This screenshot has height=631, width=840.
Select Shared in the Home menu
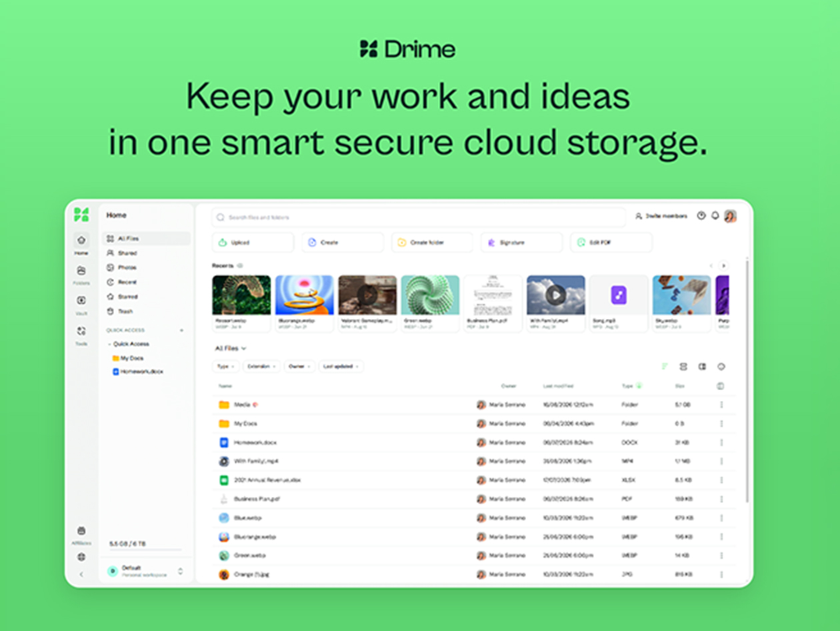146,253
